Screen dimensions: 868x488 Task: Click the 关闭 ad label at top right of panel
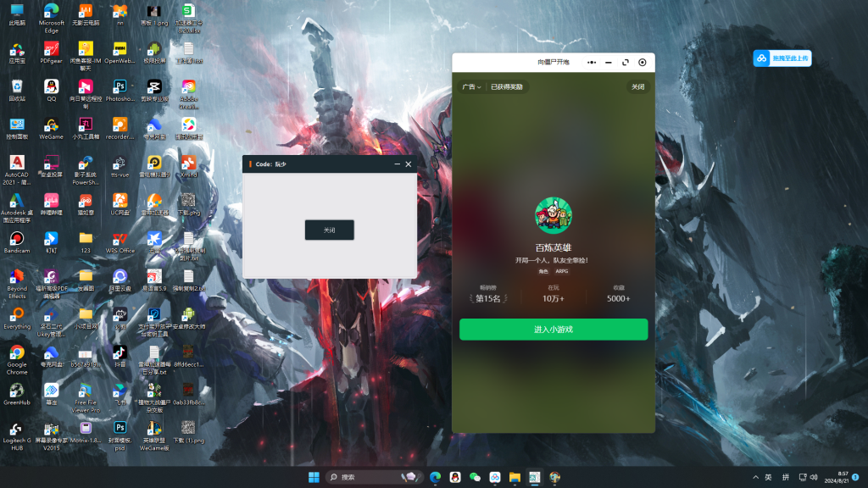(x=637, y=86)
